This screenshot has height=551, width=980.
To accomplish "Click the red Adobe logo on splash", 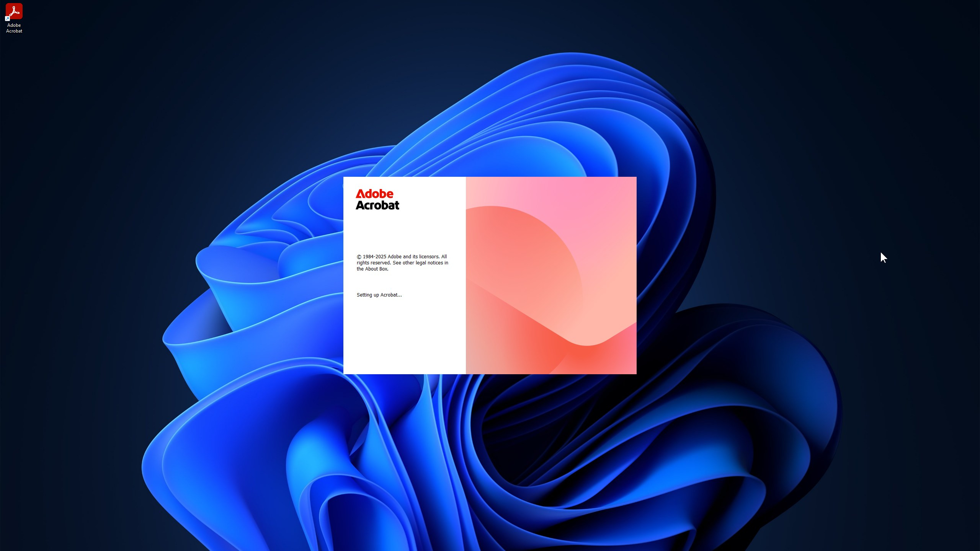I will pyautogui.click(x=374, y=194).
